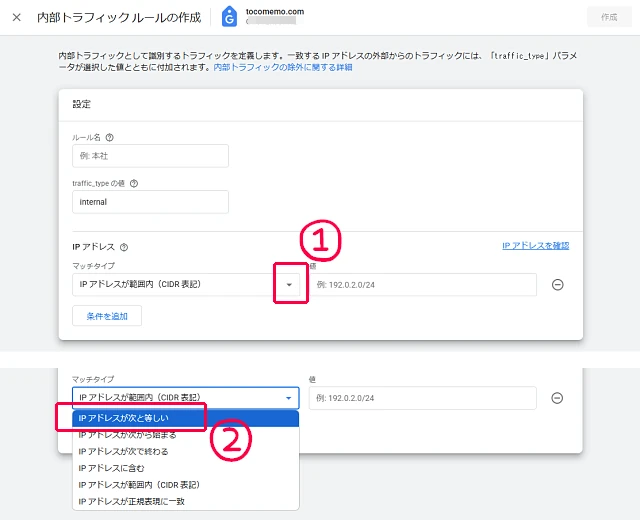The width and height of the screenshot is (640, 520).
Task: Click the 設定 section heading
Action: pyautogui.click(x=82, y=104)
